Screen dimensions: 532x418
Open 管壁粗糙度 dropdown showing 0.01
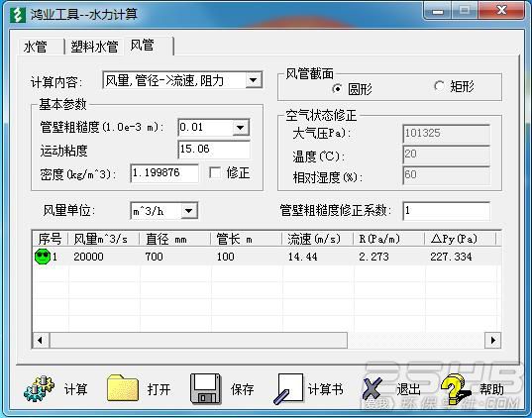pos(241,128)
